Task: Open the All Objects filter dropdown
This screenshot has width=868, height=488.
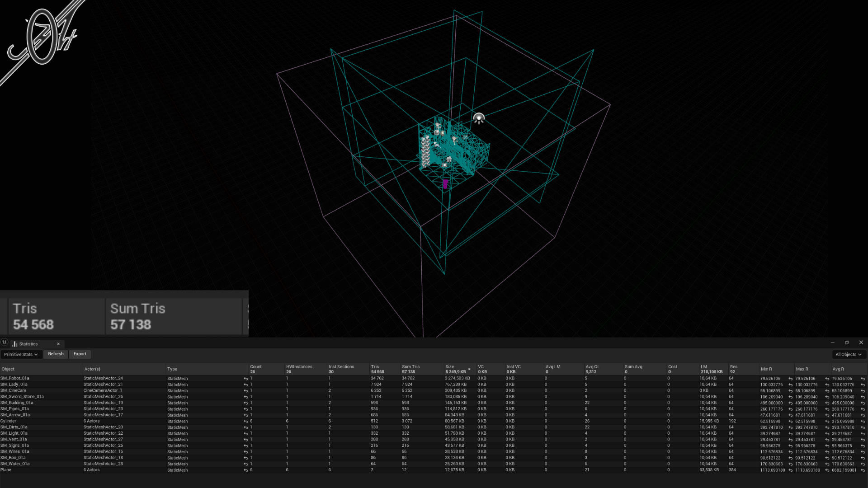Action: 848,355
